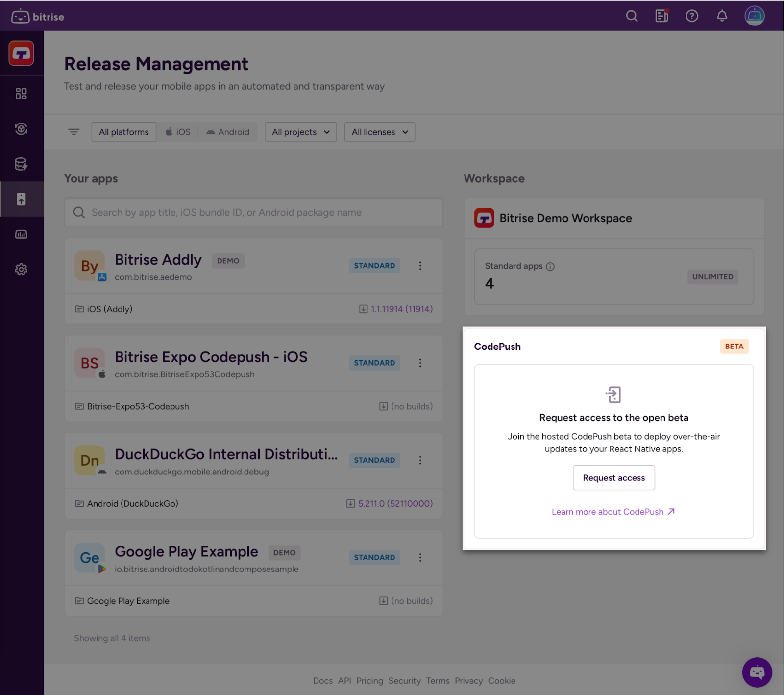The height and width of the screenshot is (695, 784).
Task: Click the Bitrise Expo Codepush BS icon
Action: point(90,363)
